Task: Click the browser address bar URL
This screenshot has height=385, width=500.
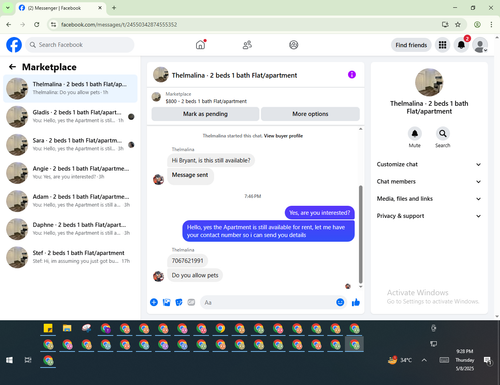Action: (x=119, y=24)
